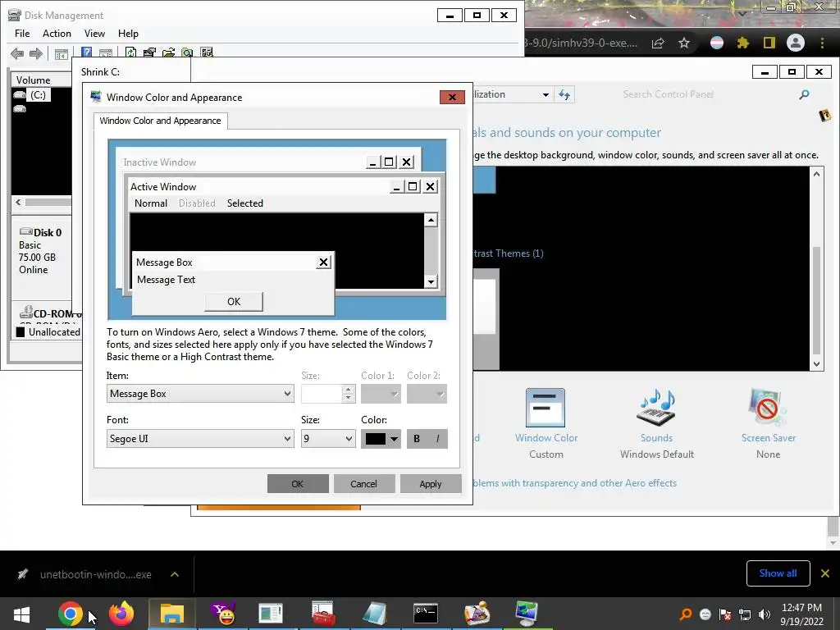Click Selected menu in the Active Window preview
840x630 pixels.
[244, 203]
